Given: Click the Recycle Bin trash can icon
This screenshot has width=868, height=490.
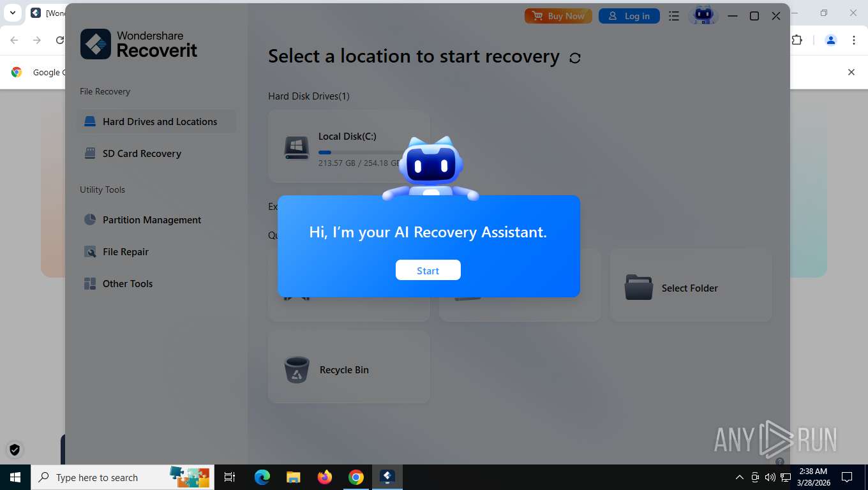Looking at the screenshot, I should [297, 369].
